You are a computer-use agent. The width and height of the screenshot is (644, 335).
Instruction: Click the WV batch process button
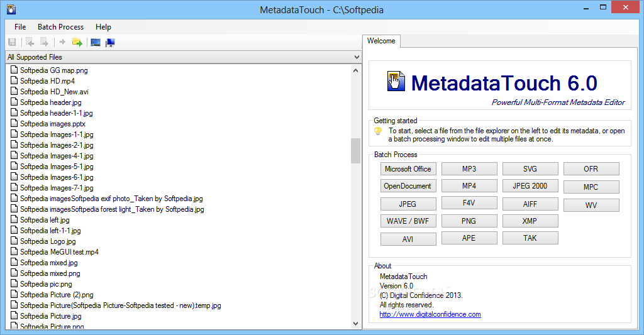point(591,206)
